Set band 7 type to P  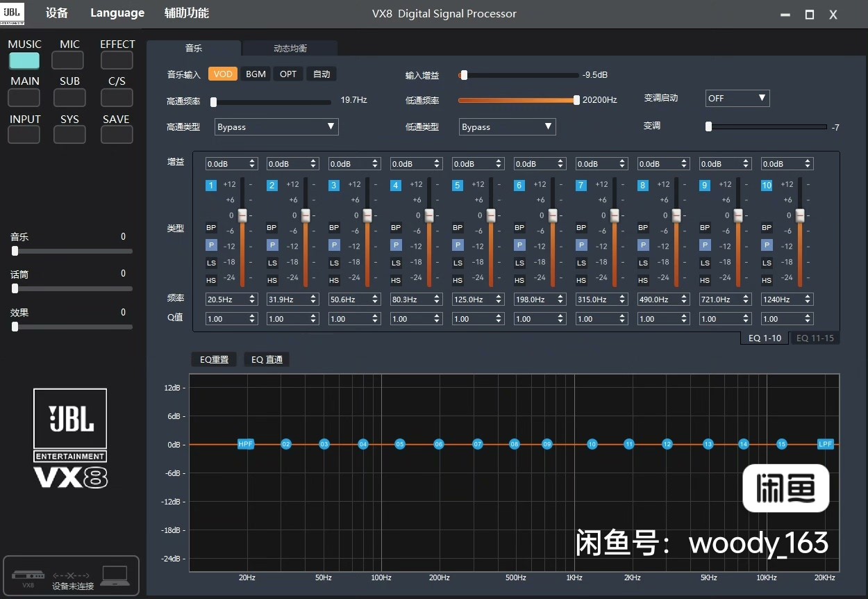click(581, 245)
